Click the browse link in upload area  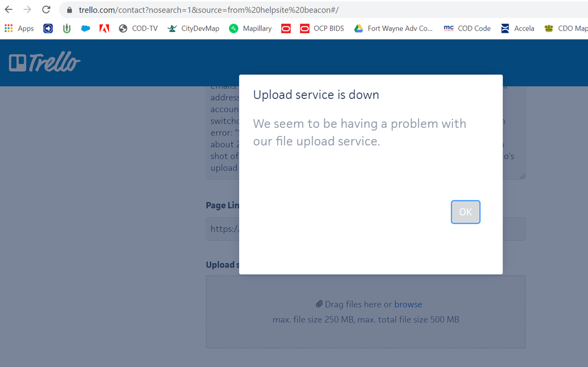click(x=408, y=305)
